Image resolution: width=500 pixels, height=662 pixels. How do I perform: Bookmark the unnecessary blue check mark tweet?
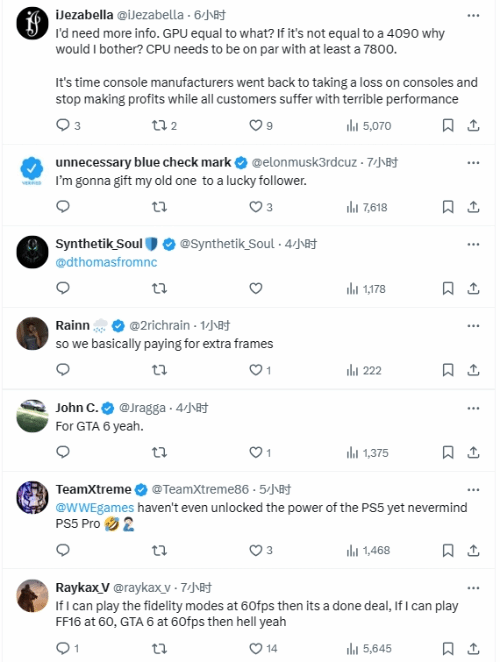pyautogui.click(x=448, y=207)
